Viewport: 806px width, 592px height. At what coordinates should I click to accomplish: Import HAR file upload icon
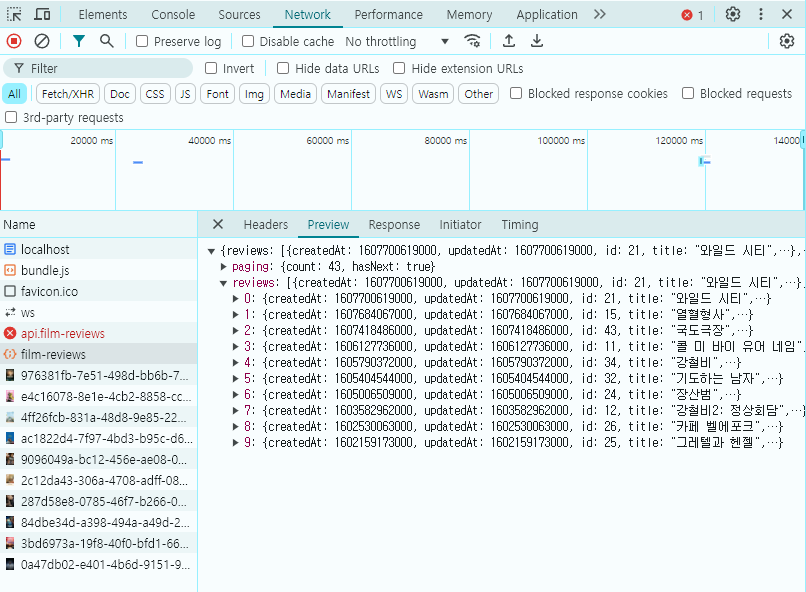(x=508, y=41)
